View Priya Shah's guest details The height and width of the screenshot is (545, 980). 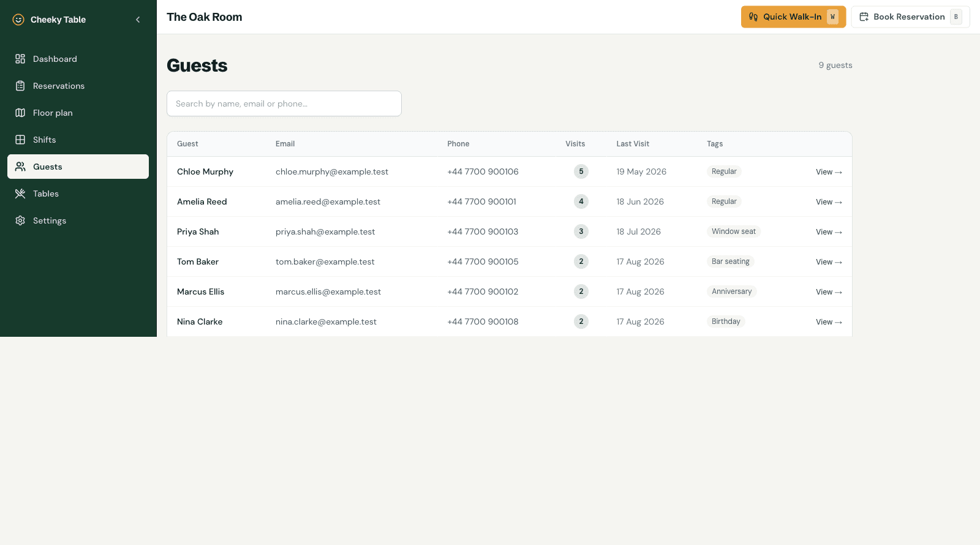pos(829,232)
